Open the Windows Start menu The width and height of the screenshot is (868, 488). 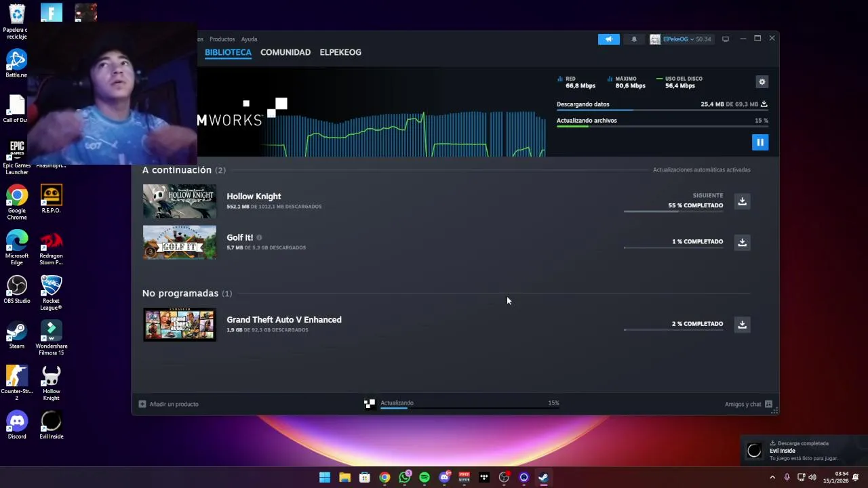(x=325, y=477)
